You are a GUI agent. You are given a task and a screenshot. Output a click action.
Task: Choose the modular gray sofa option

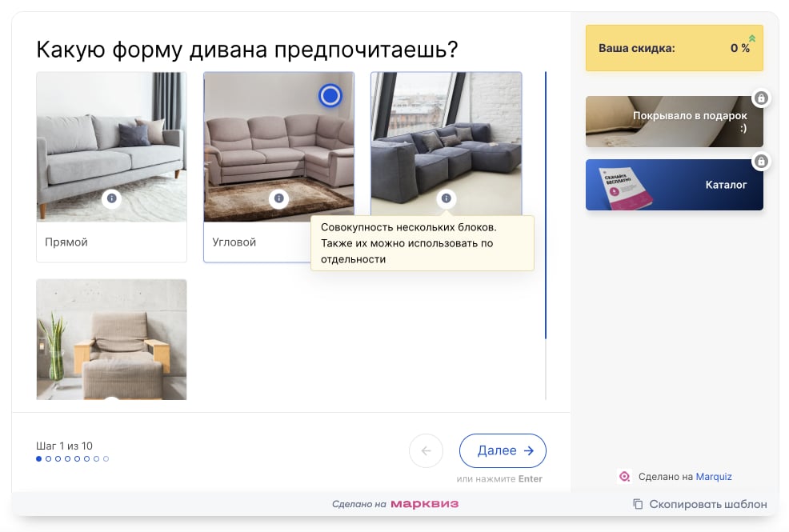tap(447, 145)
